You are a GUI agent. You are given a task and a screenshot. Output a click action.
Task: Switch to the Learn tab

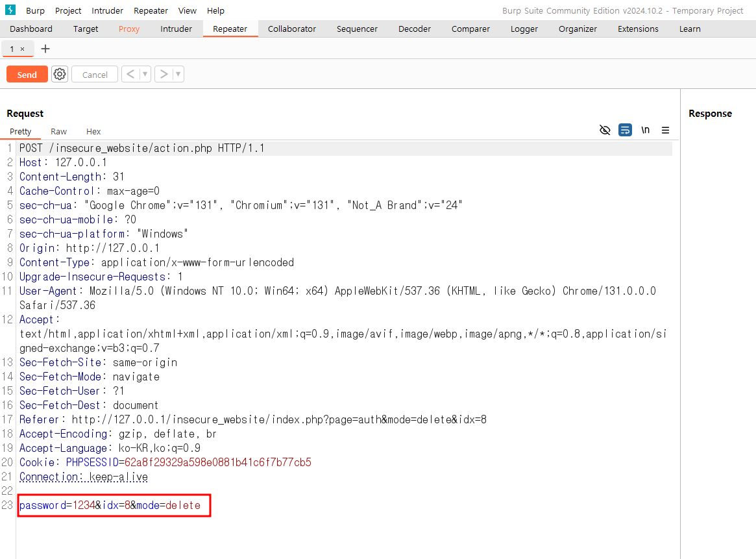(x=689, y=29)
